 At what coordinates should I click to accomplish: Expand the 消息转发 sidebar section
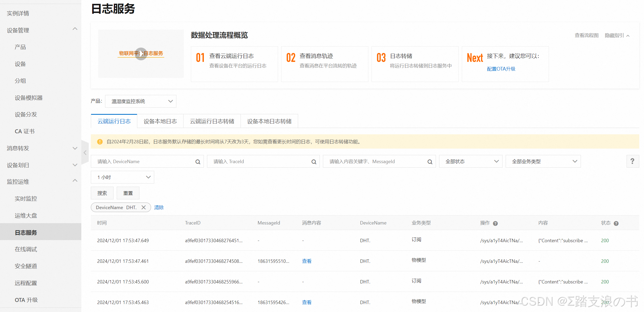click(x=75, y=148)
